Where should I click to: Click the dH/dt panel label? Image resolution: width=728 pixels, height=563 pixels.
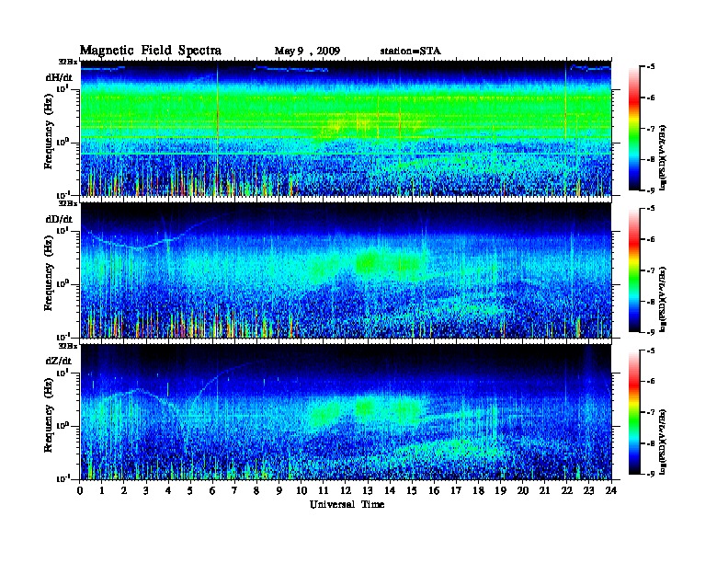59,77
